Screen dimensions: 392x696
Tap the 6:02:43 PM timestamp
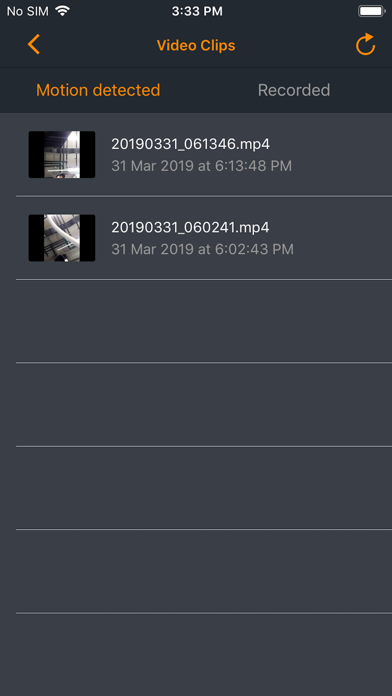(x=252, y=249)
